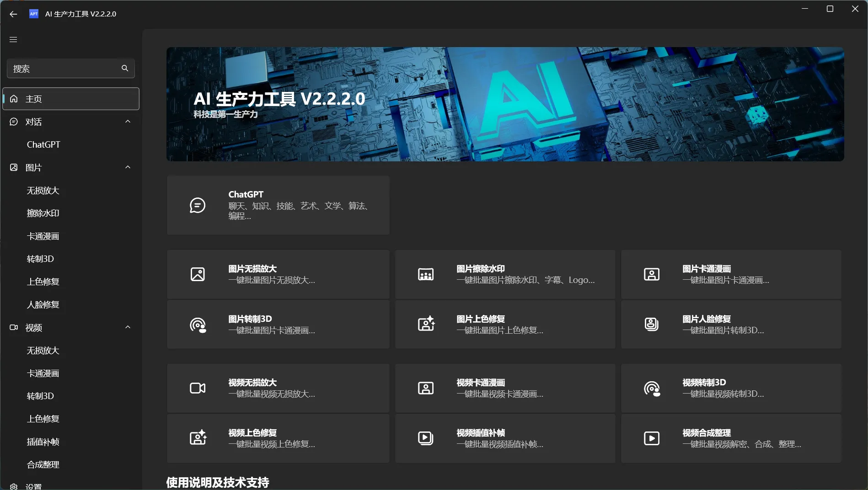
Task: Toggle the hamburger navigation menu
Action: [13, 40]
